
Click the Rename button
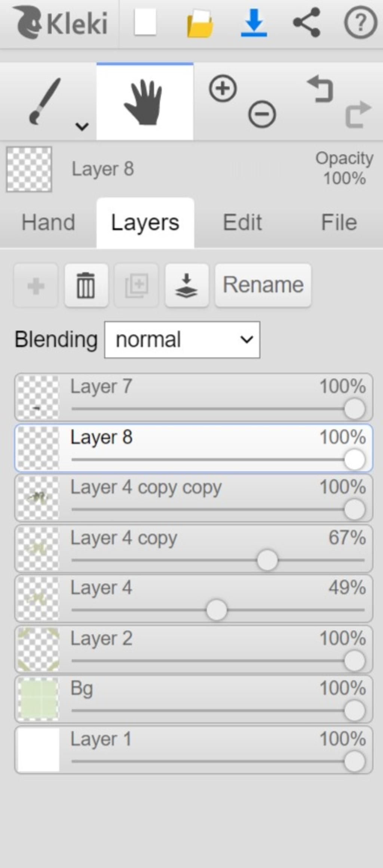tap(263, 285)
